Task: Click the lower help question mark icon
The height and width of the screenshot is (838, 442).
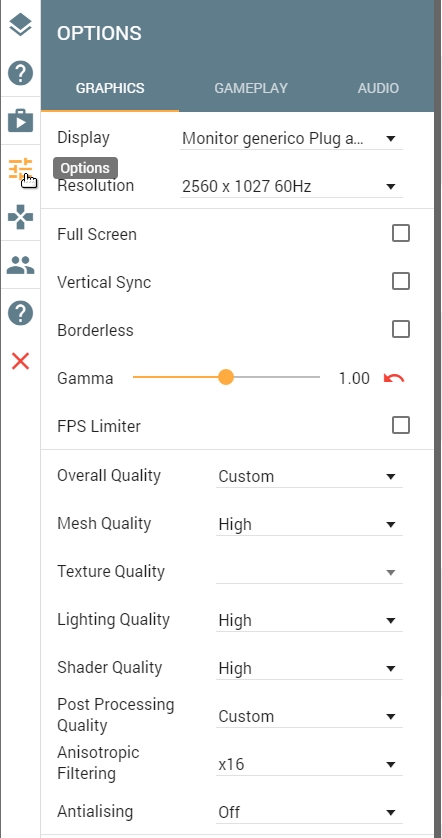Action: coord(20,313)
